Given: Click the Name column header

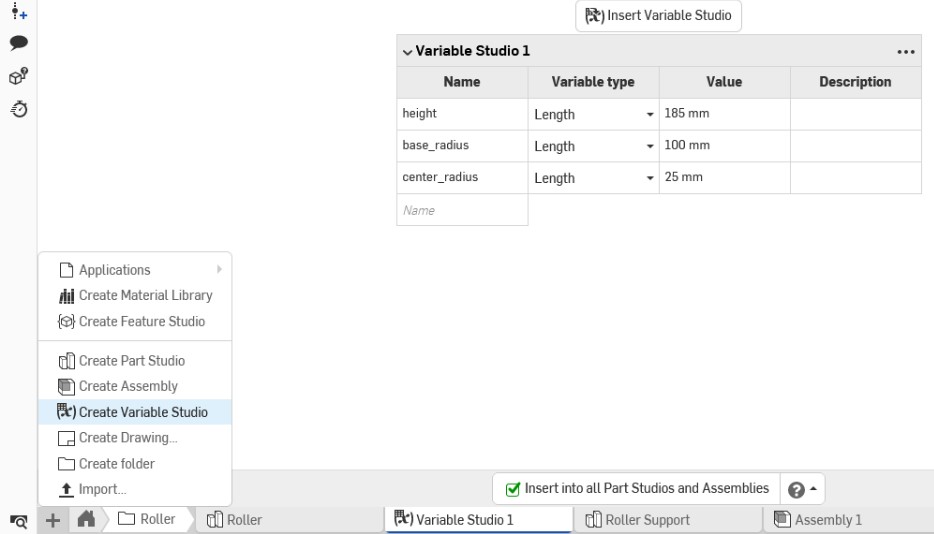Looking at the screenshot, I should pyautogui.click(x=462, y=82).
